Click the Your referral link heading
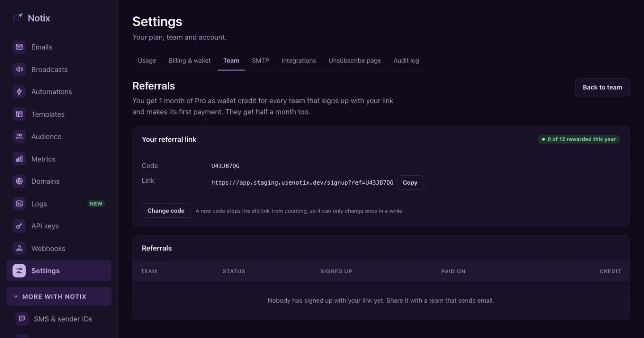This screenshot has width=644, height=338. (169, 139)
